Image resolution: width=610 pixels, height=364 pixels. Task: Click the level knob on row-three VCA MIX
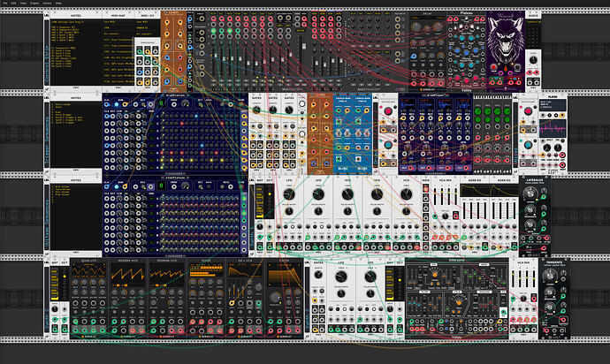445,216
